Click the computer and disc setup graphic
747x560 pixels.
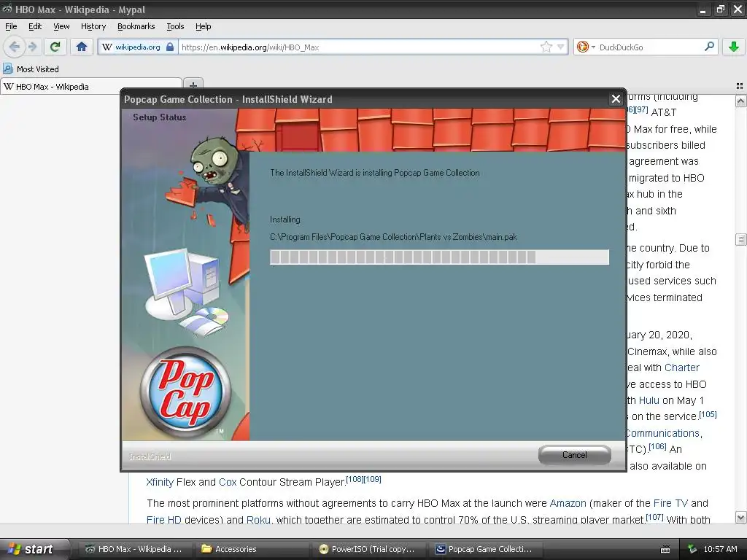(x=187, y=292)
